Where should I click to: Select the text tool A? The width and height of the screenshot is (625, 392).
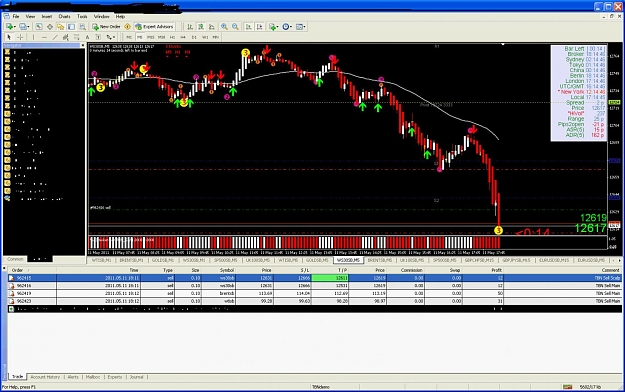pos(87,37)
